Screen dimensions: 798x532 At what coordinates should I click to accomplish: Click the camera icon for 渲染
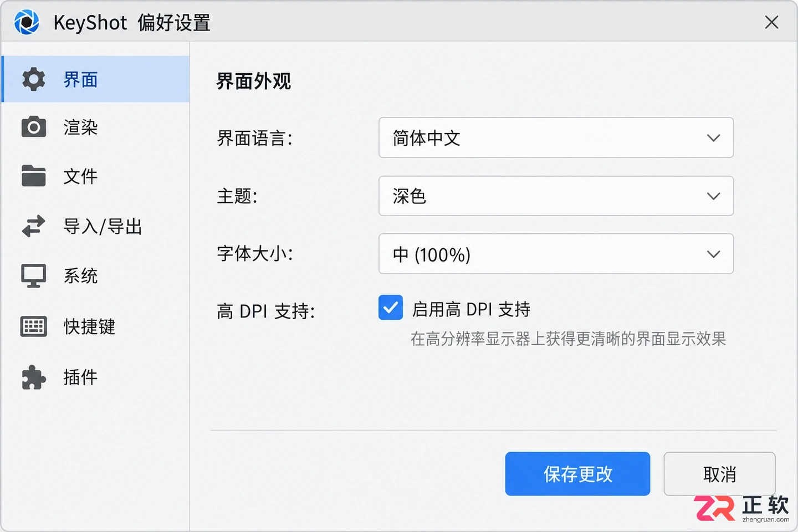click(34, 127)
